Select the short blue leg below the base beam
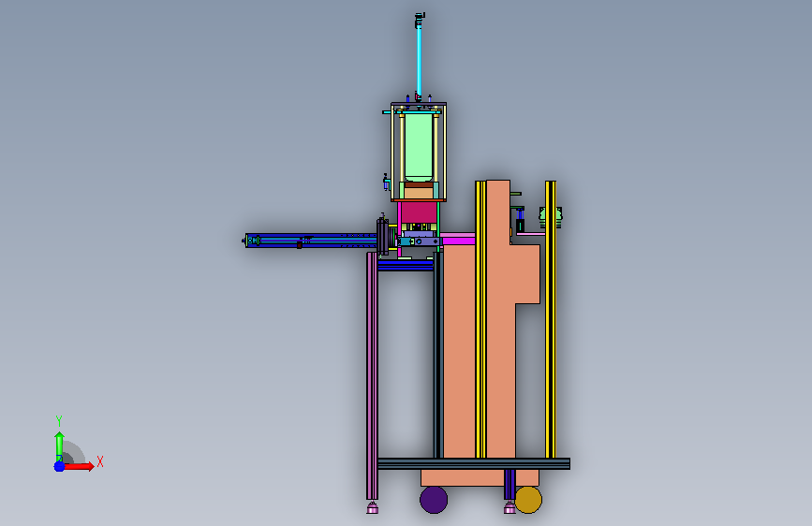 509,485
